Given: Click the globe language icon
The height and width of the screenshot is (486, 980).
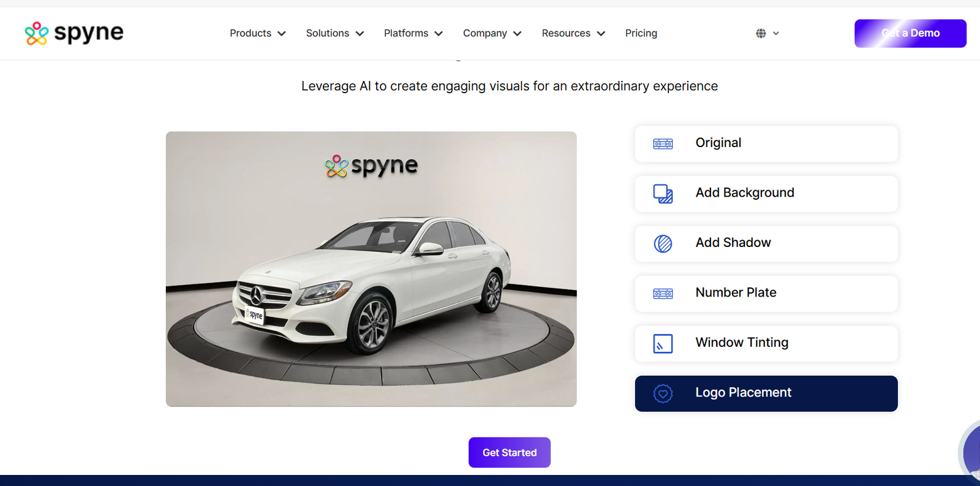Looking at the screenshot, I should (761, 34).
